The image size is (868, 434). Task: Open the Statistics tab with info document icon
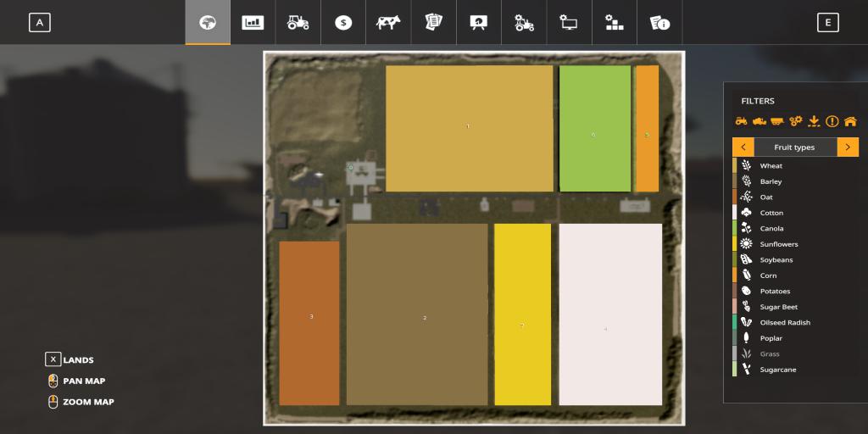point(659,23)
